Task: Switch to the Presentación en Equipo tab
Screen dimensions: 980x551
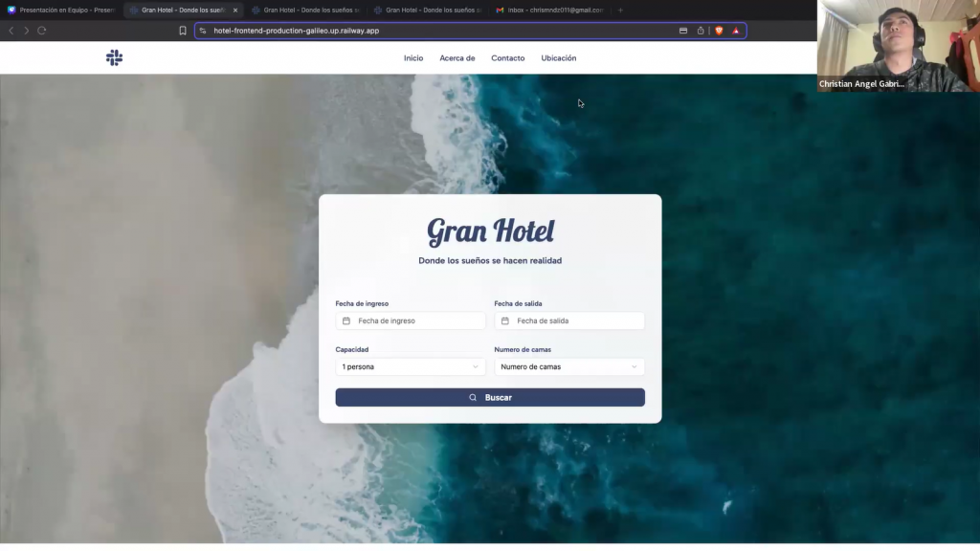Action: point(61,10)
